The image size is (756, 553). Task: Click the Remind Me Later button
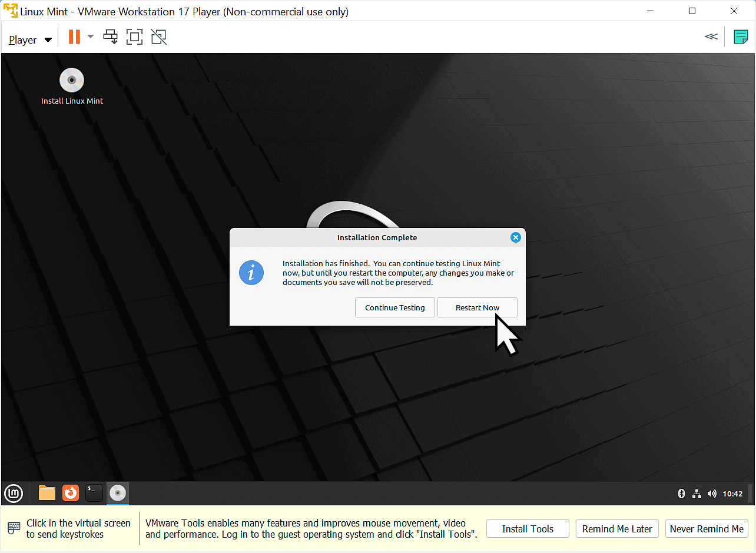(617, 529)
